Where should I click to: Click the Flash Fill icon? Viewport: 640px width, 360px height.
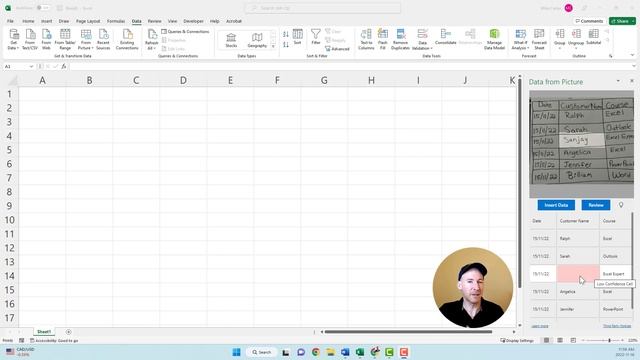[x=382, y=40]
